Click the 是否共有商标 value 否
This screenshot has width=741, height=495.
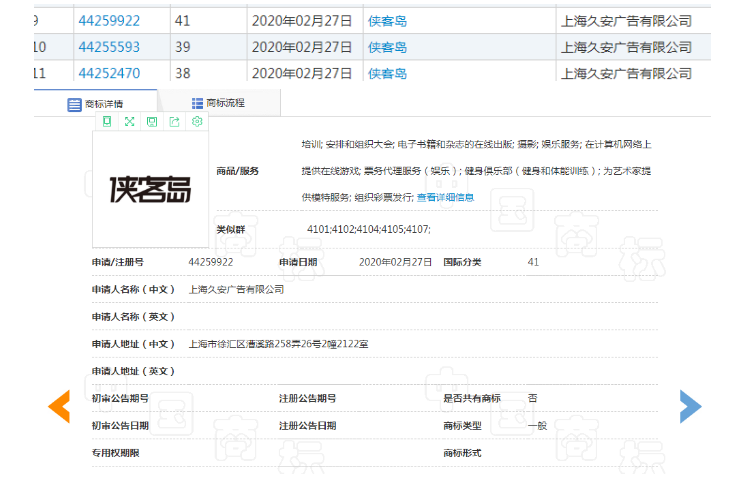click(x=533, y=398)
